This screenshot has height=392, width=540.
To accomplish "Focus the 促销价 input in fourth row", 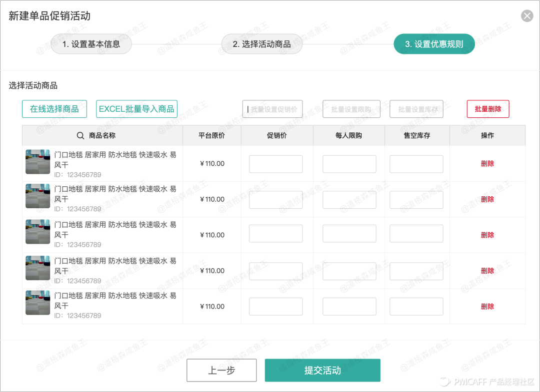I will (x=276, y=271).
